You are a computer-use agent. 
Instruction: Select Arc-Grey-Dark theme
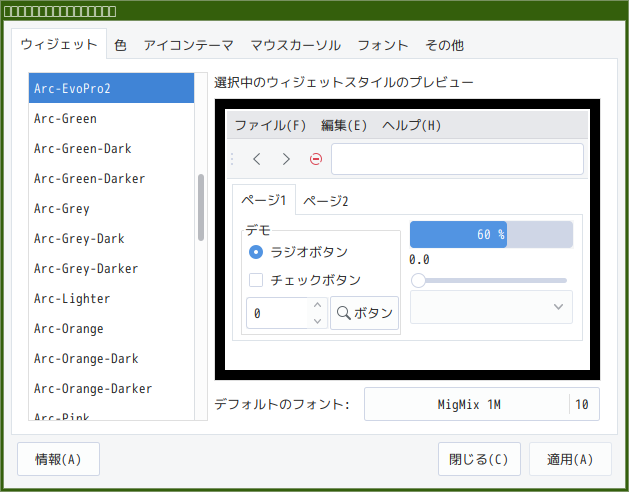click(112, 238)
